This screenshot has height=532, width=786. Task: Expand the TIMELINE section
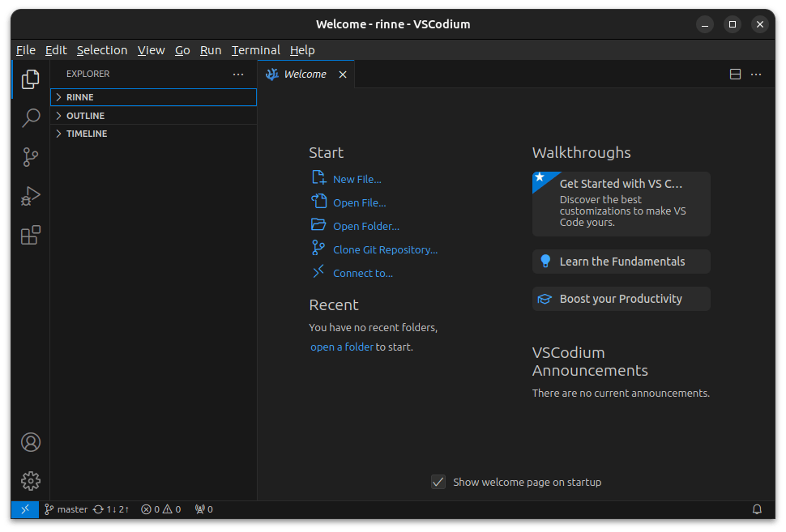[87, 134]
